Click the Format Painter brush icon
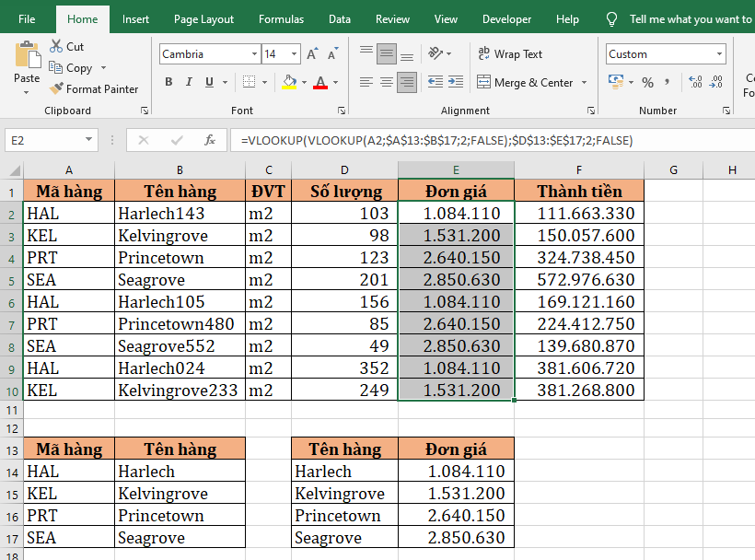The height and width of the screenshot is (560, 755). point(56,89)
